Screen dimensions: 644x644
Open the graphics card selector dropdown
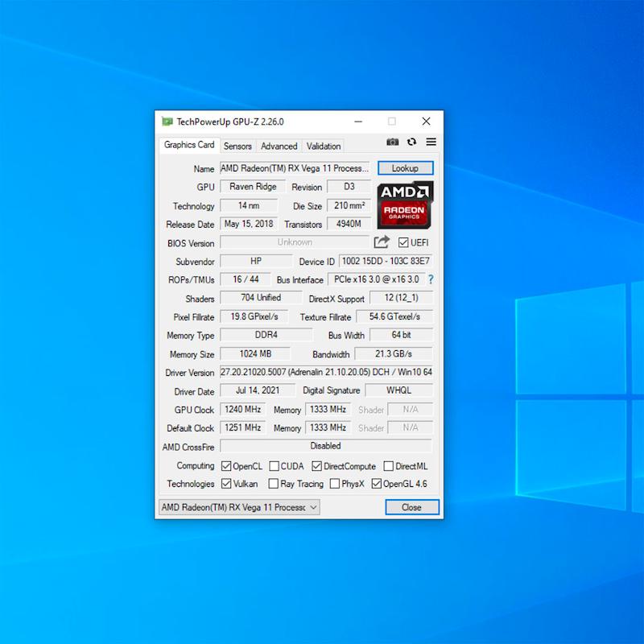click(x=239, y=507)
